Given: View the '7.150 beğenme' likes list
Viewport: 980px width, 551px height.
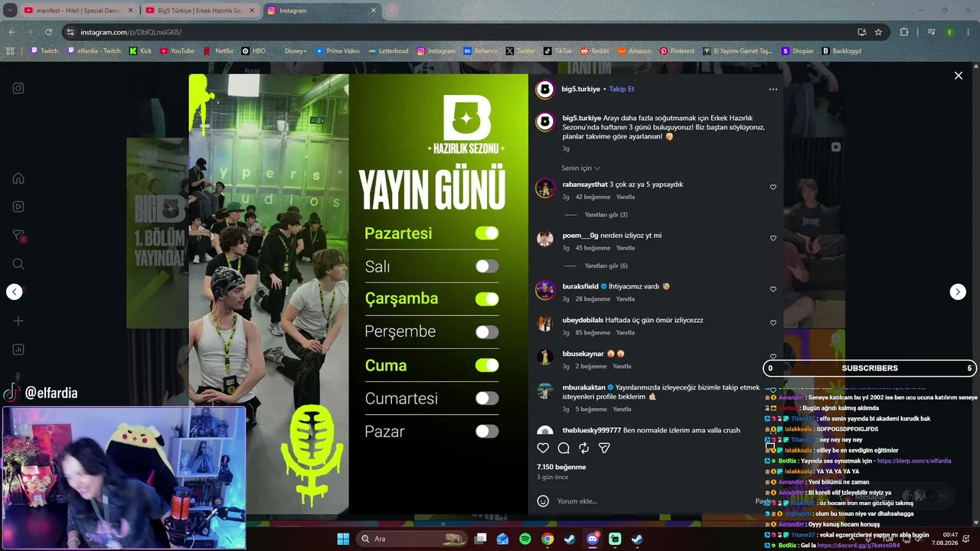Looking at the screenshot, I should [561, 467].
